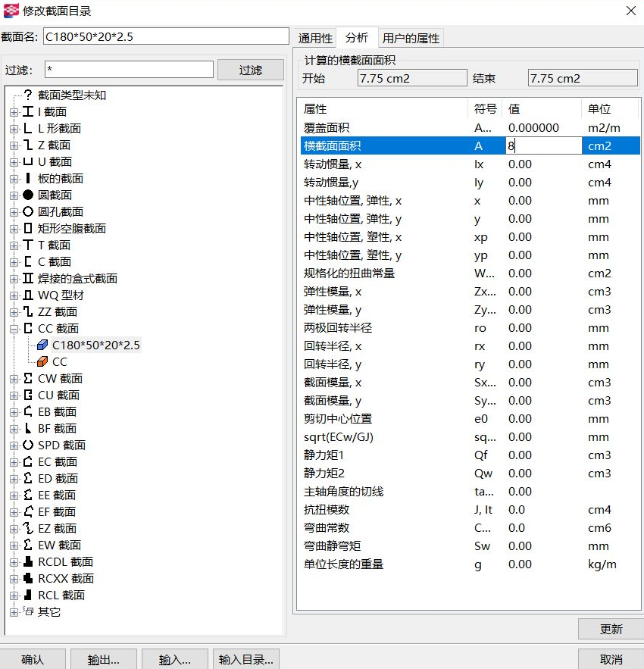Click the 开始 area field

(x=412, y=78)
